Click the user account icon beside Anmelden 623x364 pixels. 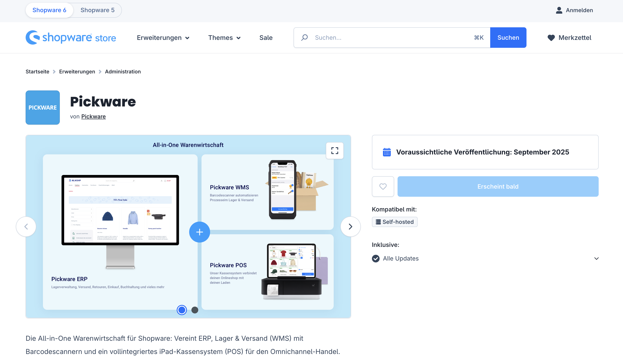point(559,10)
